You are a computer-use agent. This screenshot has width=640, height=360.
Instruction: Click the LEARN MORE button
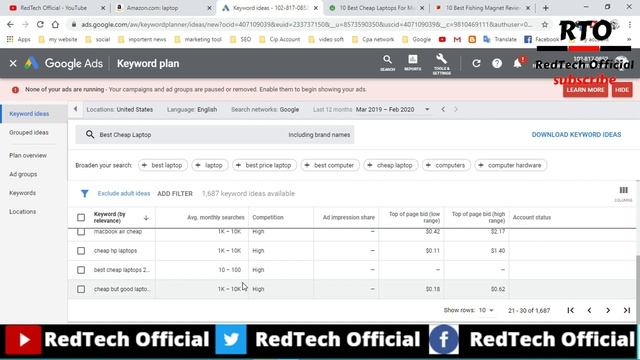585,90
